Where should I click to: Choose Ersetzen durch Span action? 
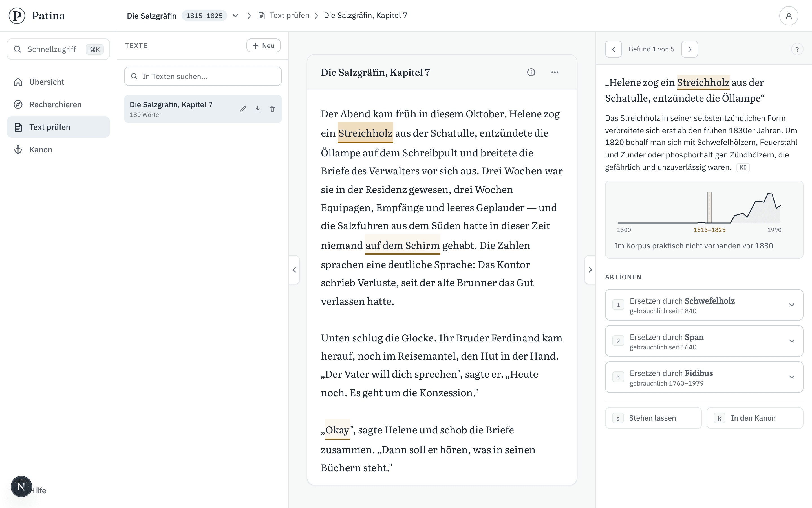[x=704, y=341]
